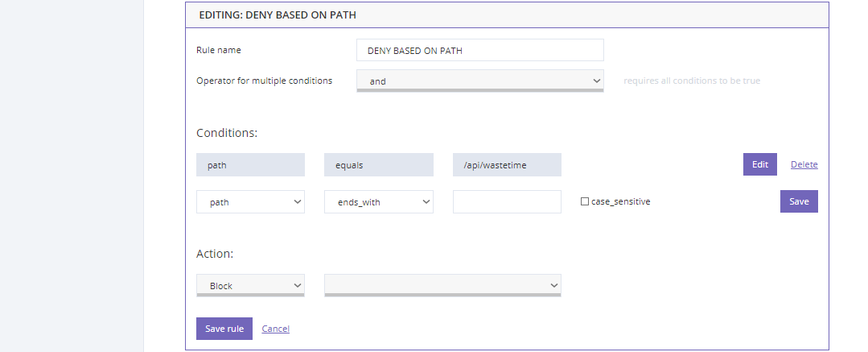Click the greyed 'path' condition field
The image size is (868, 352).
pyautogui.click(x=250, y=164)
